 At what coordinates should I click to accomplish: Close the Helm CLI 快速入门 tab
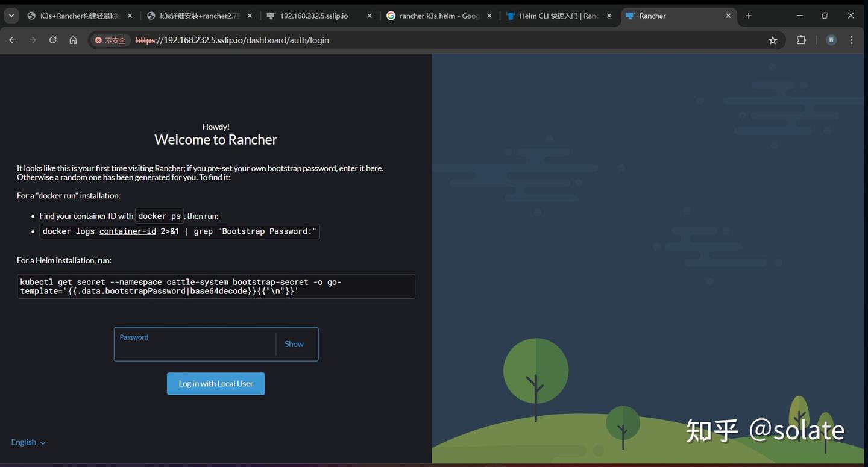609,16
